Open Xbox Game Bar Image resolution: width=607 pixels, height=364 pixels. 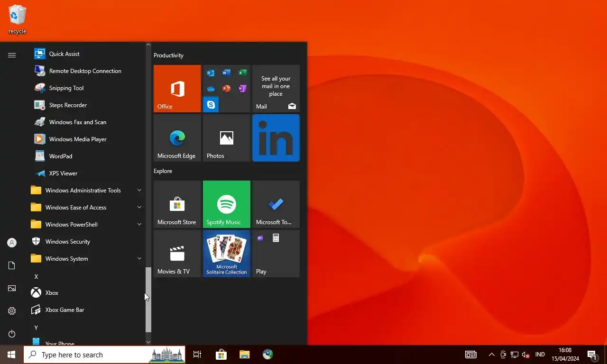tap(87, 310)
